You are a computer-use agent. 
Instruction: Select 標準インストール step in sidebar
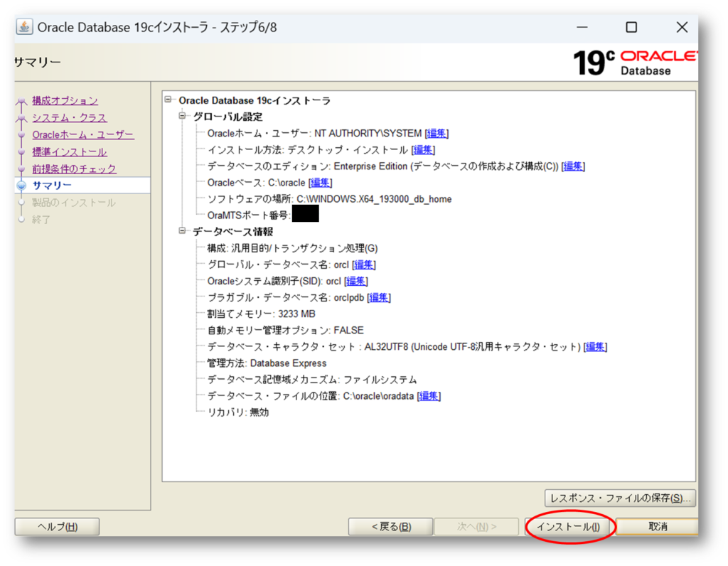coord(69,152)
